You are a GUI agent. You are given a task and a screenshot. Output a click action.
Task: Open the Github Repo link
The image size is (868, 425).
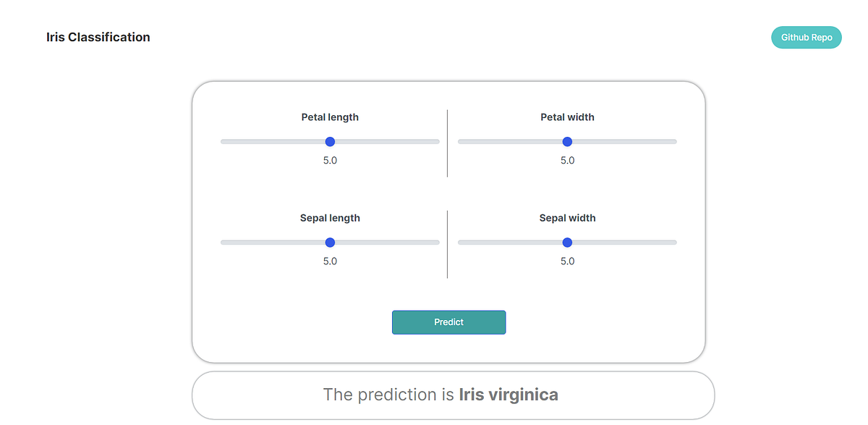click(x=806, y=37)
